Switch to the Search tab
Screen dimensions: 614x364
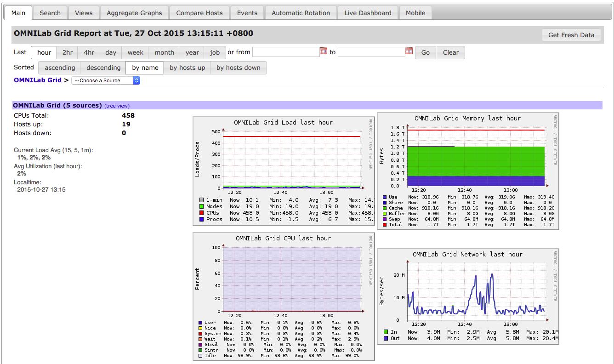click(x=50, y=13)
